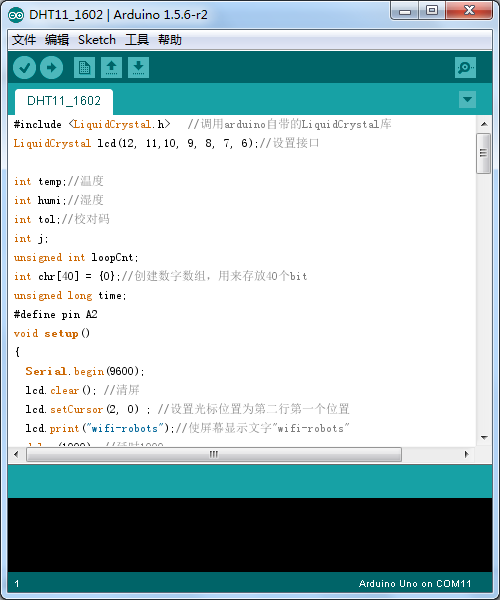Open the 工具 menu
This screenshot has height=600, width=500.
[x=137, y=40]
